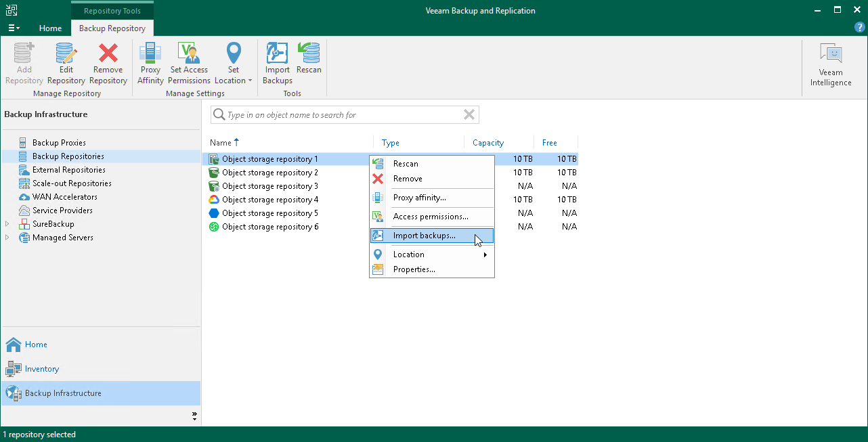868x442 pixels.
Task: Select Object storage repository 4 row
Action: pos(390,200)
